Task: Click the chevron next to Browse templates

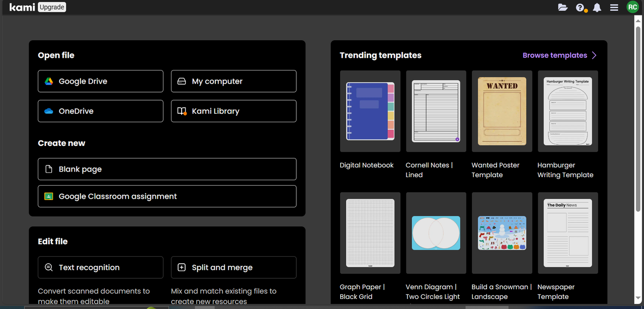Action: 594,55
